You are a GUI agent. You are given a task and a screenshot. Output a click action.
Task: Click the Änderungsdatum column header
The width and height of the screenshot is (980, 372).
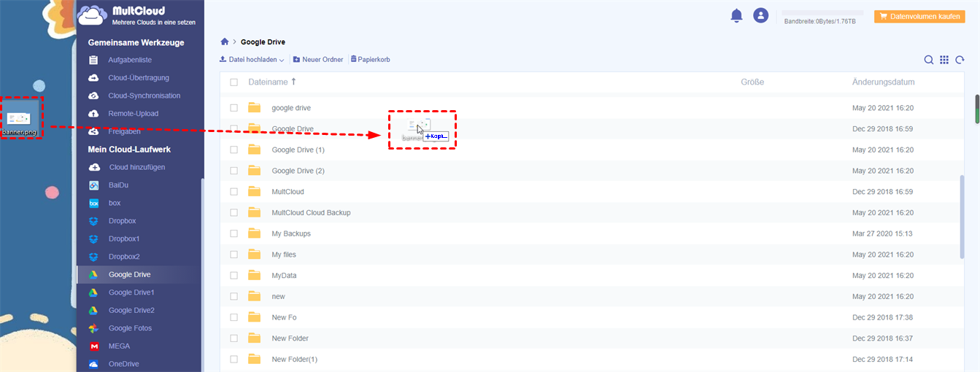point(883,82)
